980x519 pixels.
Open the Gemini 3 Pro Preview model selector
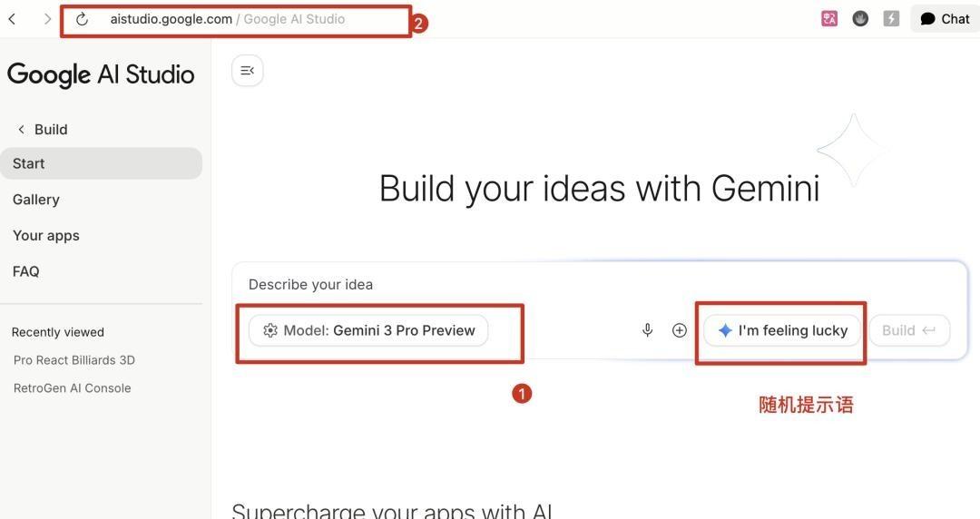[x=368, y=330]
